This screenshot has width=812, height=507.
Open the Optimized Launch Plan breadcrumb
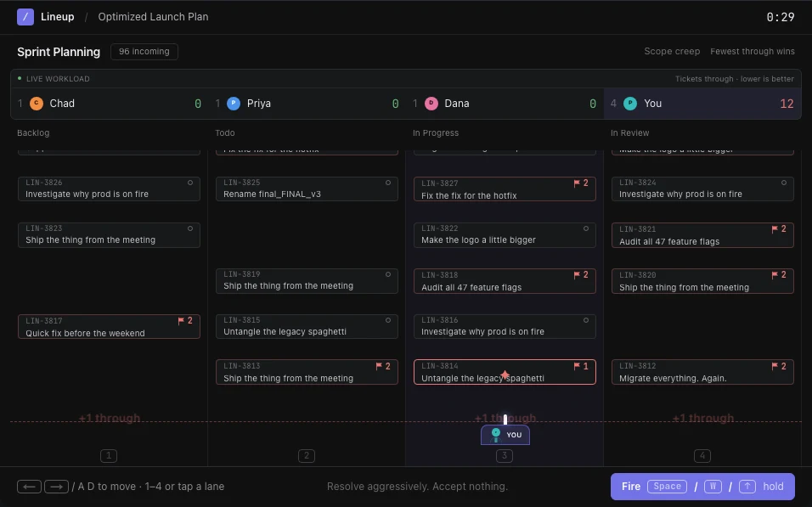[x=153, y=17]
